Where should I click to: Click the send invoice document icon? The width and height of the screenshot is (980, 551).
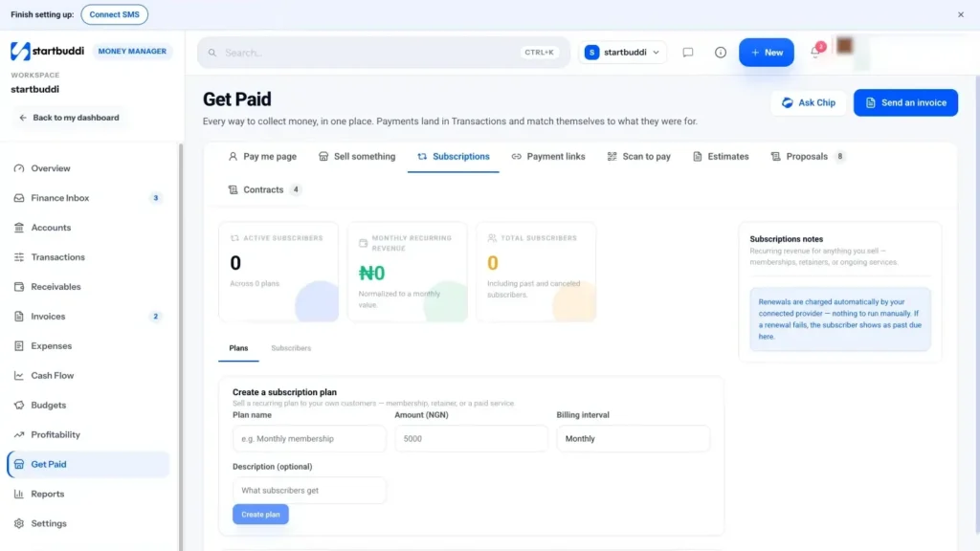870,102
